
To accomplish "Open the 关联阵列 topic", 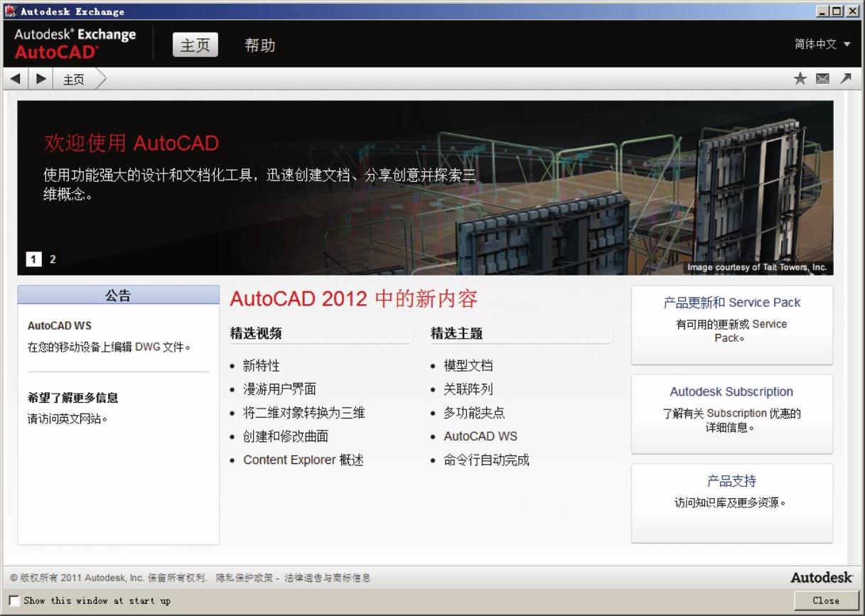I will click(x=468, y=389).
